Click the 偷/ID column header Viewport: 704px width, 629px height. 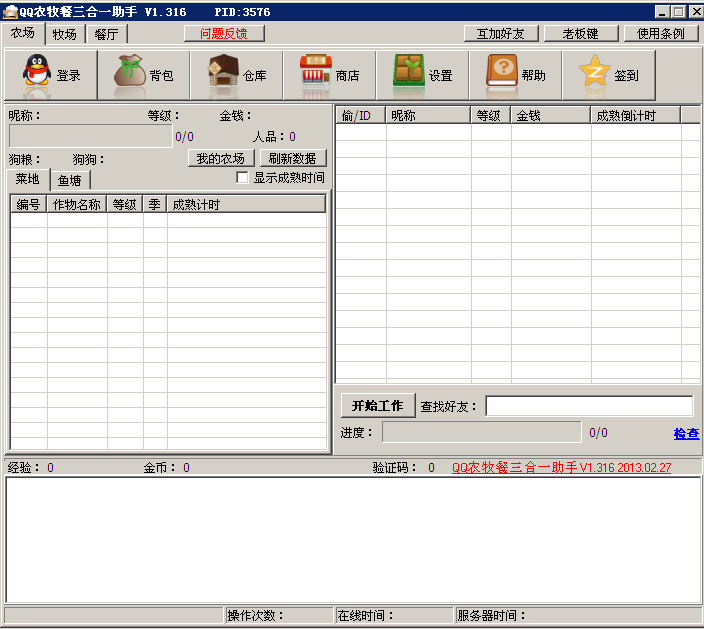361,115
